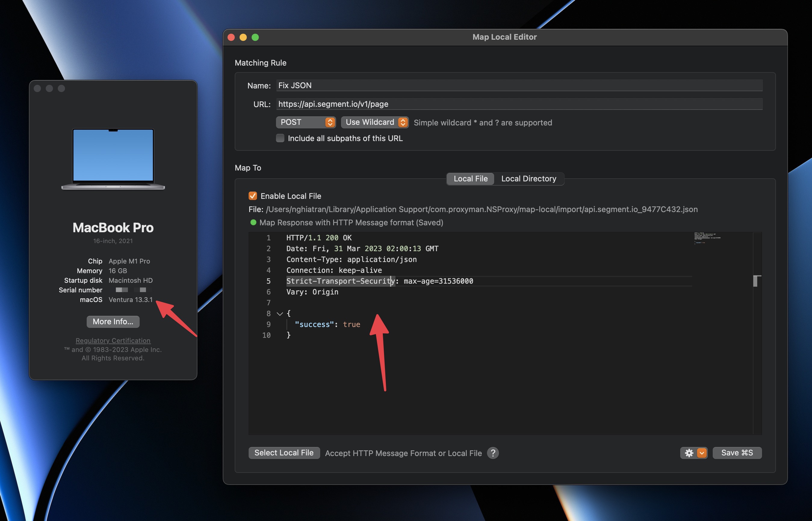Open the Regulatory Certification link
The width and height of the screenshot is (812, 521).
click(113, 340)
